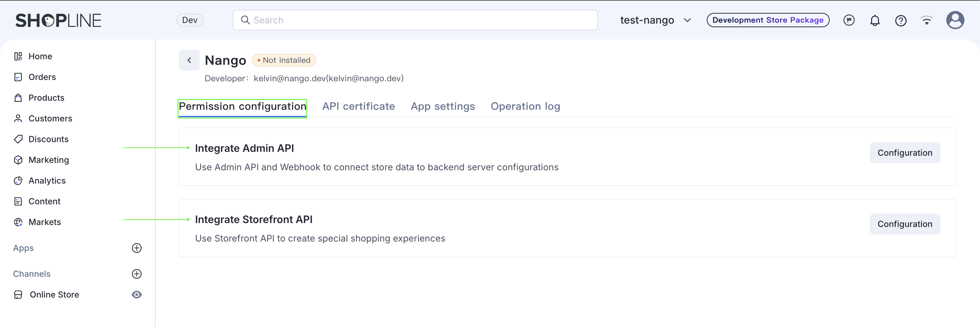
Task: Click the Apps section label
Action: pos(23,248)
